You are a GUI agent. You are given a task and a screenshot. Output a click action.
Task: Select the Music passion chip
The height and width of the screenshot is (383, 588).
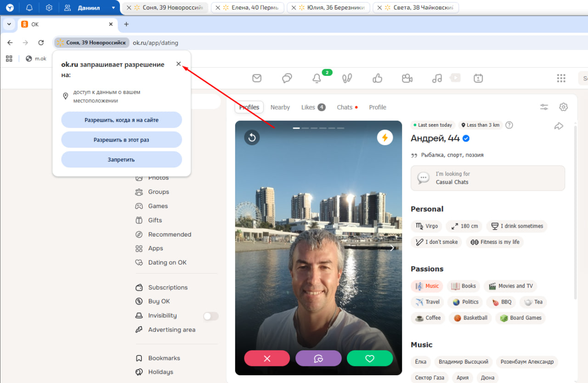coord(427,286)
